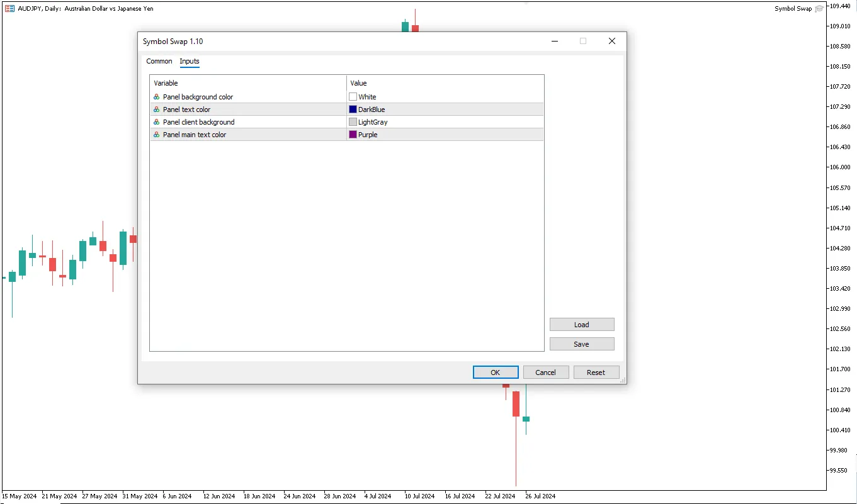Click the icon next to Panel main text color

coord(156,135)
